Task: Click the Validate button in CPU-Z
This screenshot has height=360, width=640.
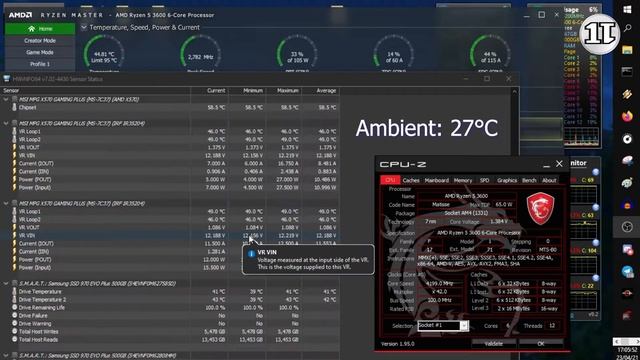Action: tap(493, 344)
